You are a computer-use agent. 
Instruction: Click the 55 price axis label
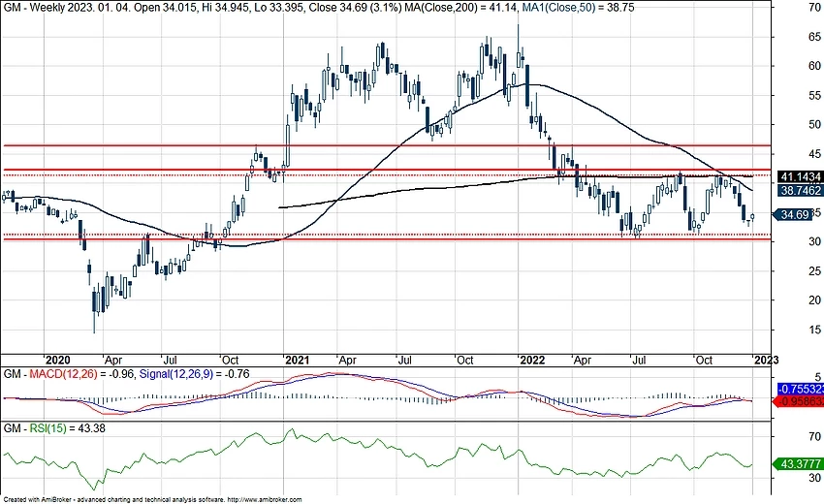point(814,96)
